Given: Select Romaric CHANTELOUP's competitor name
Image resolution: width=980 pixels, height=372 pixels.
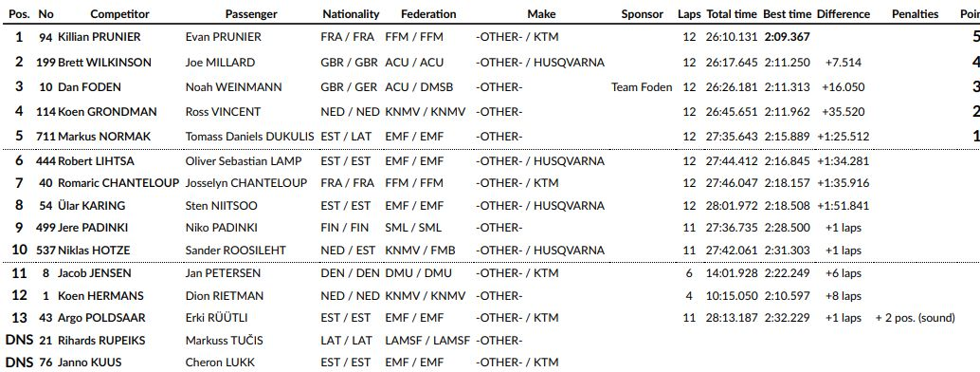Looking at the screenshot, I should (118, 183).
